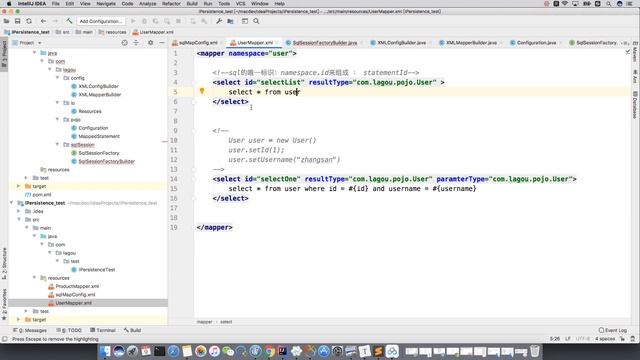The width and height of the screenshot is (640, 360).
Task: Open the Configuration.java tab
Action: pos(536,43)
